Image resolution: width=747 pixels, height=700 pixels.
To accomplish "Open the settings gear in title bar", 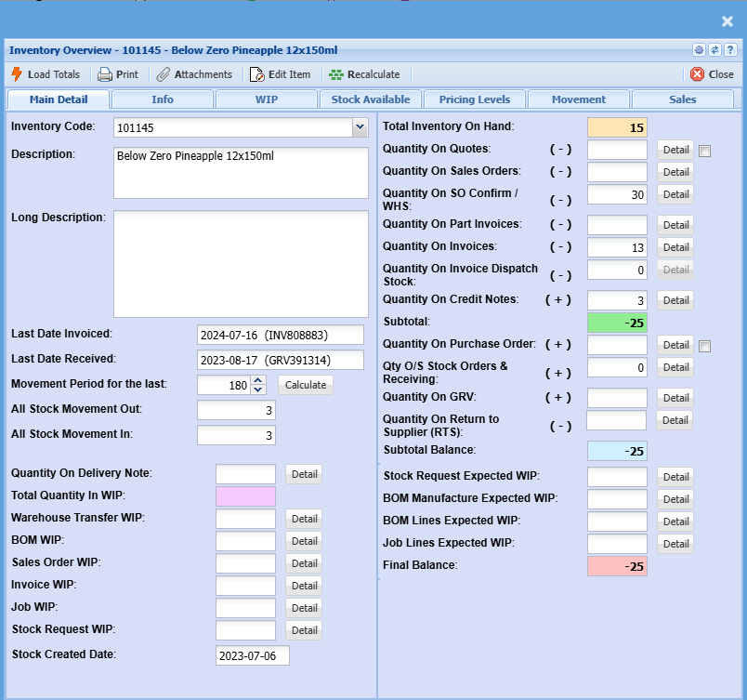I will click(x=699, y=50).
